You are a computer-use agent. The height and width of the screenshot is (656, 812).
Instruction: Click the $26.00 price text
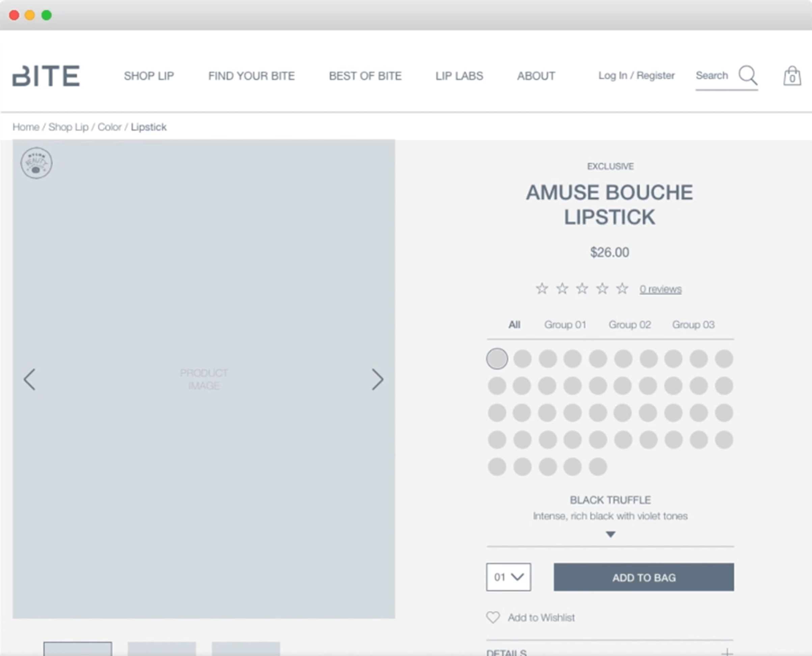(x=610, y=252)
